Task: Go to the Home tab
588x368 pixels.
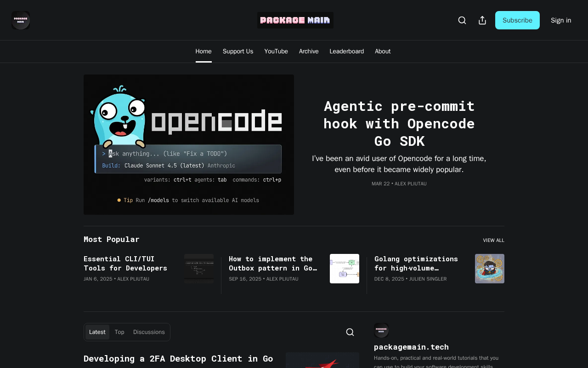Action: click(x=204, y=52)
